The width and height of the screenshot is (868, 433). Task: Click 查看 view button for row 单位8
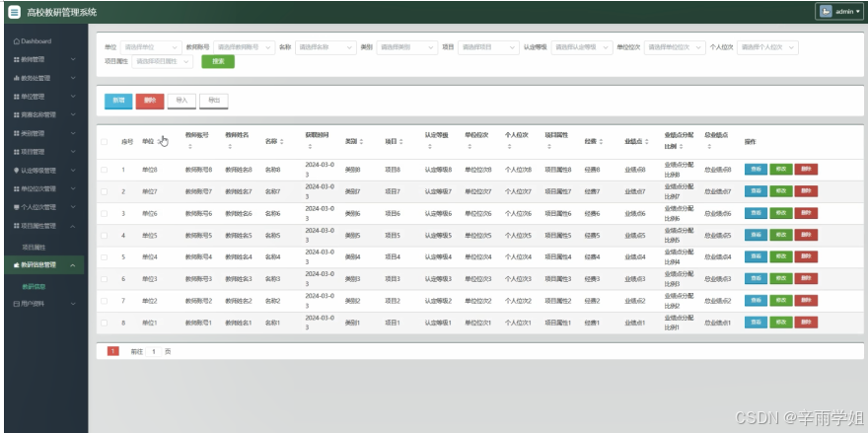click(756, 170)
